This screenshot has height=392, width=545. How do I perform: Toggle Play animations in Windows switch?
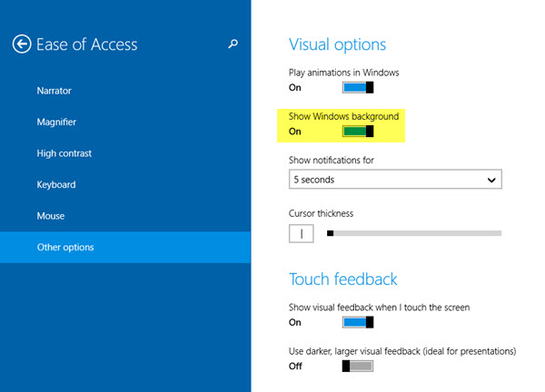click(358, 87)
